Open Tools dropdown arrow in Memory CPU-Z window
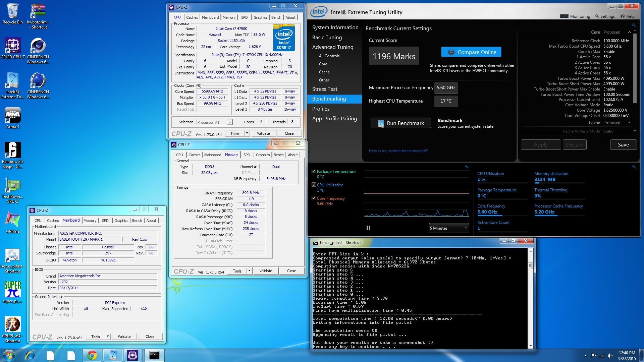The height and width of the screenshot is (362, 644). click(249, 271)
